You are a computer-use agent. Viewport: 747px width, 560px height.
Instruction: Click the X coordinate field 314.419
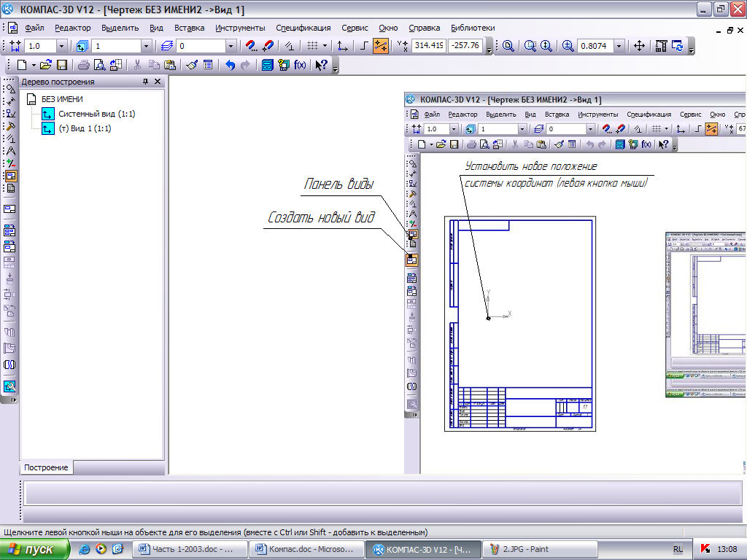tap(429, 46)
